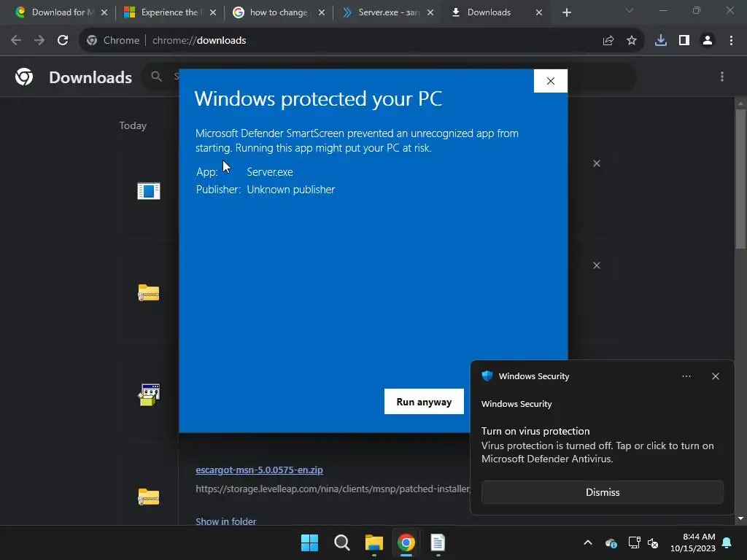Open Downloads page more actions menu
The height and width of the screenshot is (560, 747).
(721, 77)
